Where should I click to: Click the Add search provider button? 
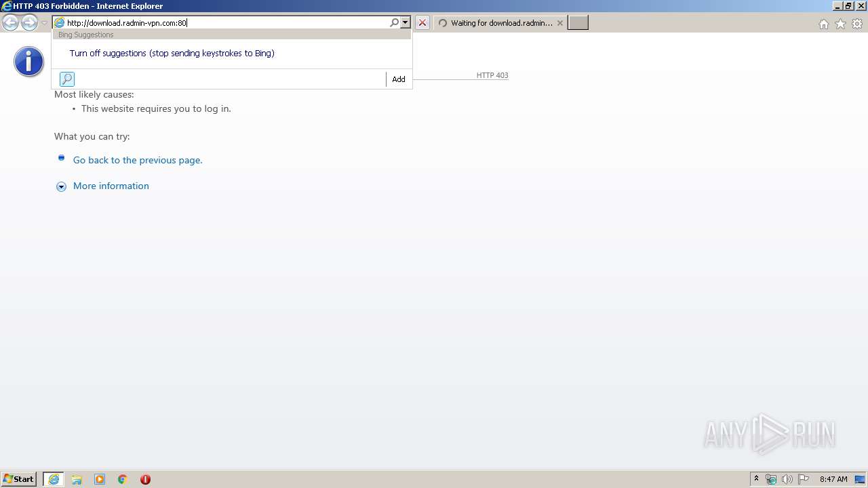pyautogui.click(x=399, y=79)
